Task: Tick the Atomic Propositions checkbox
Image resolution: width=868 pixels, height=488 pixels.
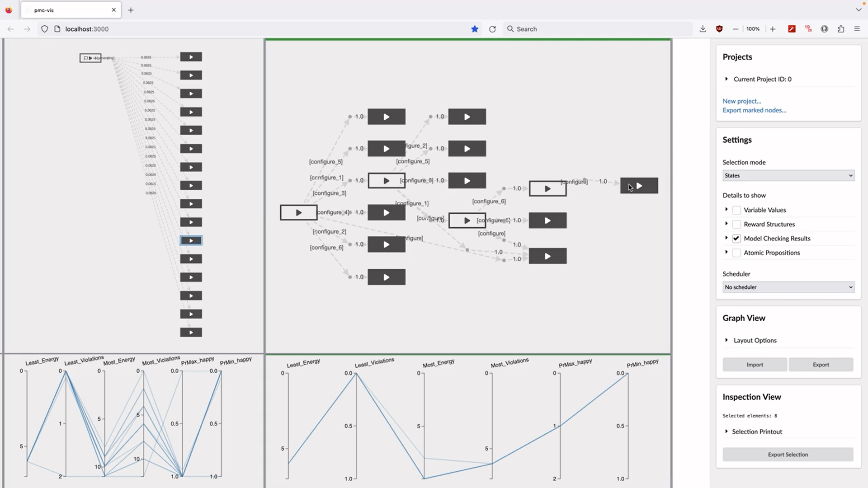Action: (736, 253)
